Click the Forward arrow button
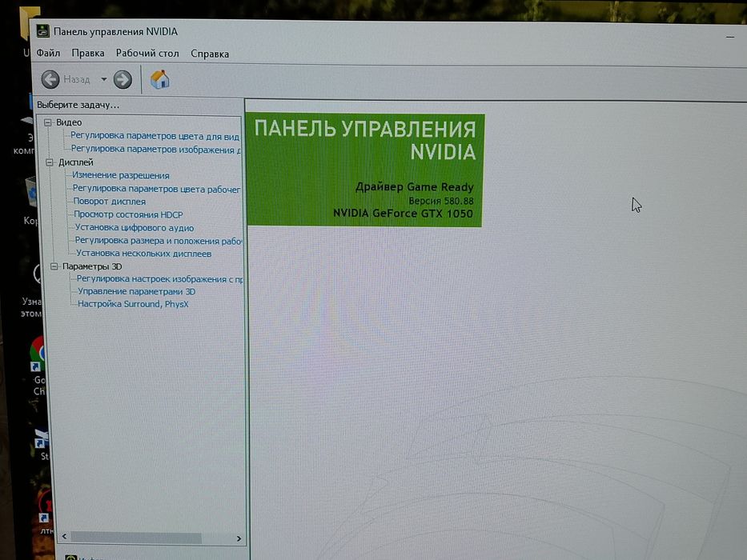Image resolution: width=747 pixels, height=560 pixels. point(122,79)
